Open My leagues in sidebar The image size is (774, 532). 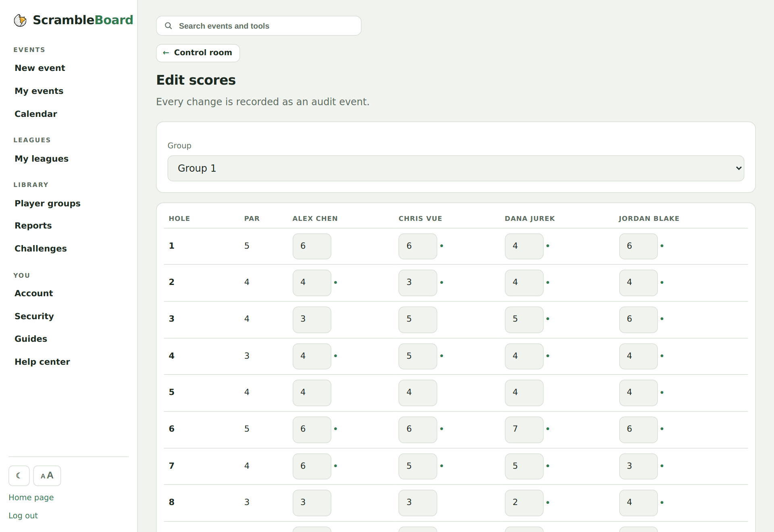[x=42, y=159]
